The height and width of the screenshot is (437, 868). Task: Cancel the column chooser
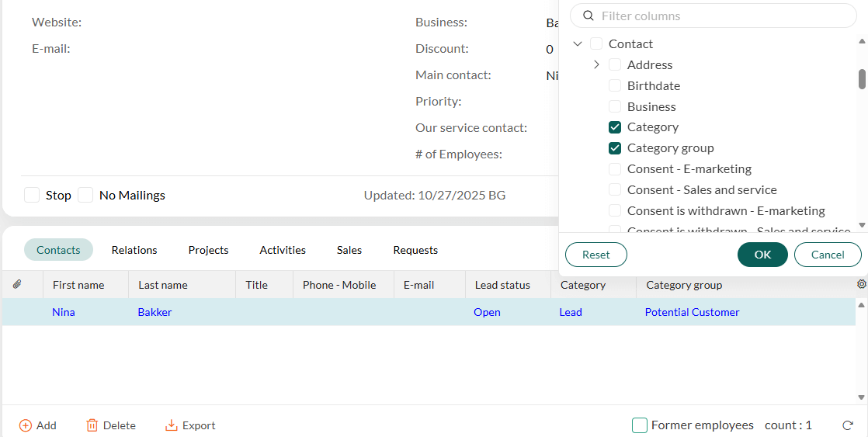828,255
